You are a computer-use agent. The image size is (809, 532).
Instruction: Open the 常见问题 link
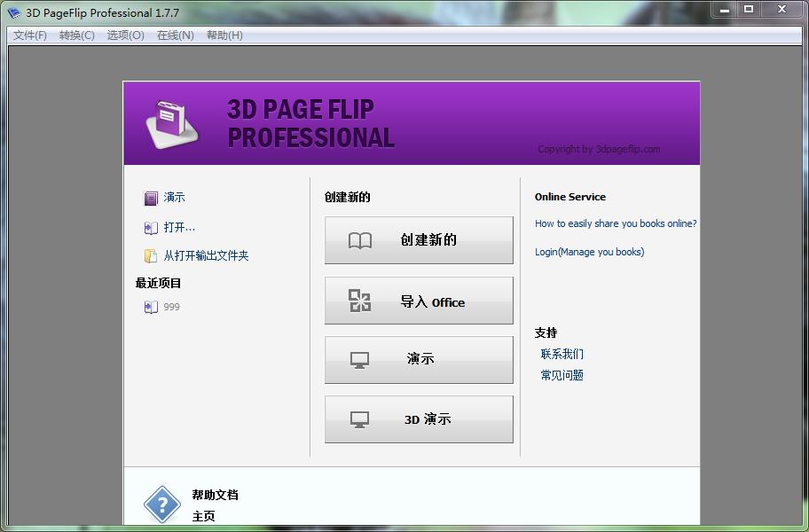(x=562, y=375)
